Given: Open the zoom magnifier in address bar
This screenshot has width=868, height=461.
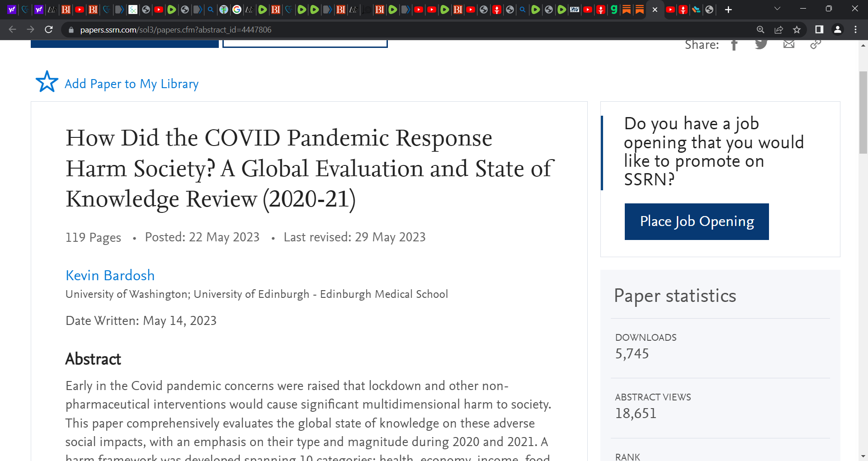Looking at the screenshot, I should [x=760, y=29].
